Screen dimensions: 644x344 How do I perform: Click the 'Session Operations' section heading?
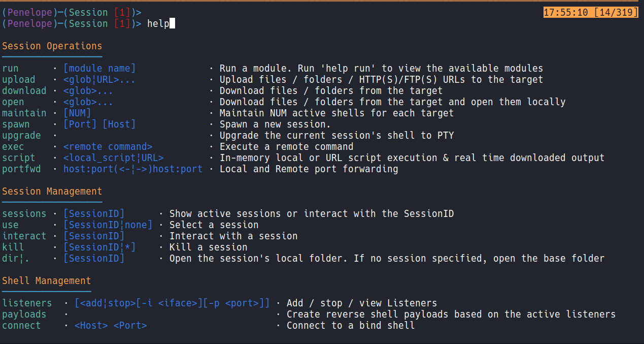click(52, 46)
